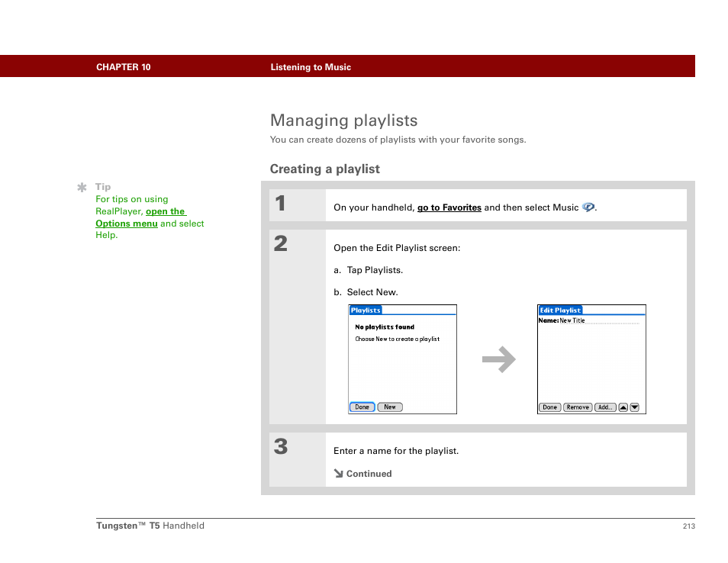
Task: Click the 'Managing playlists' heading
Action: coord(344,121)
